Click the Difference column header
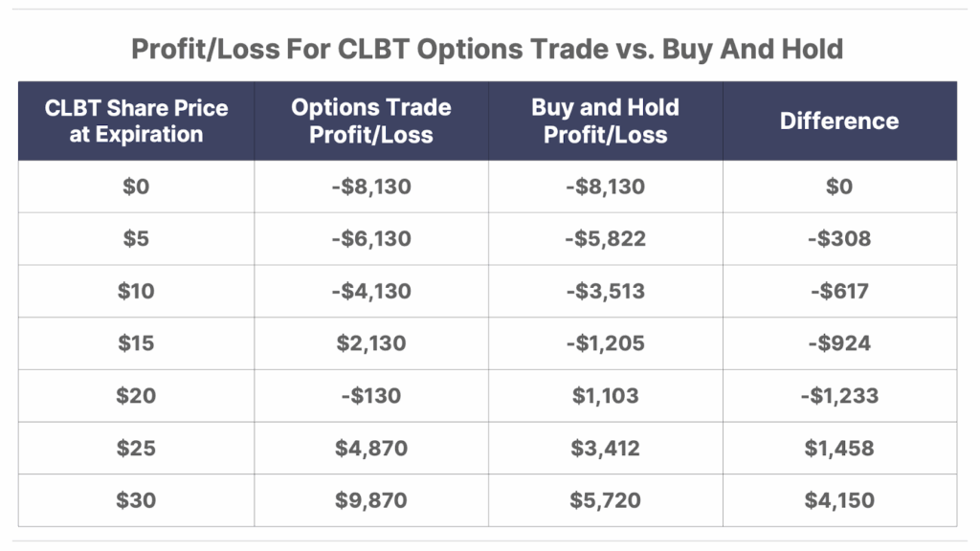 pyautogui.click(x=839, y=121)
